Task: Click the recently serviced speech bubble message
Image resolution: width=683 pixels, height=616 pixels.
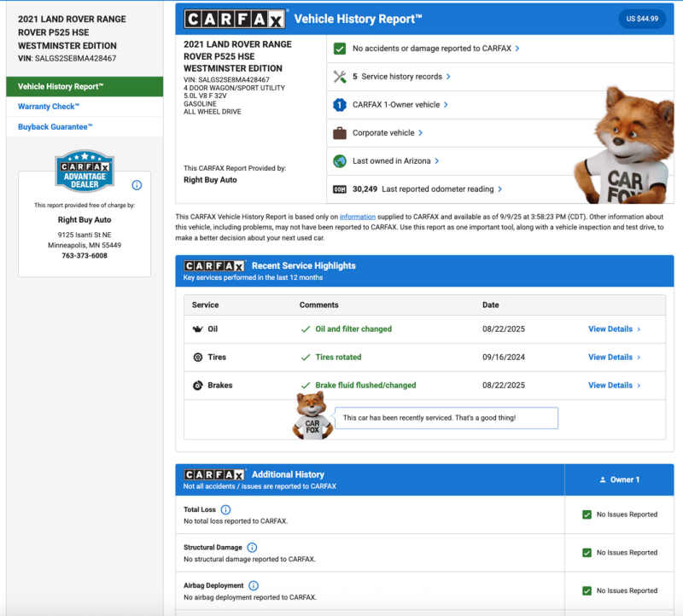Action: [447, 418]
